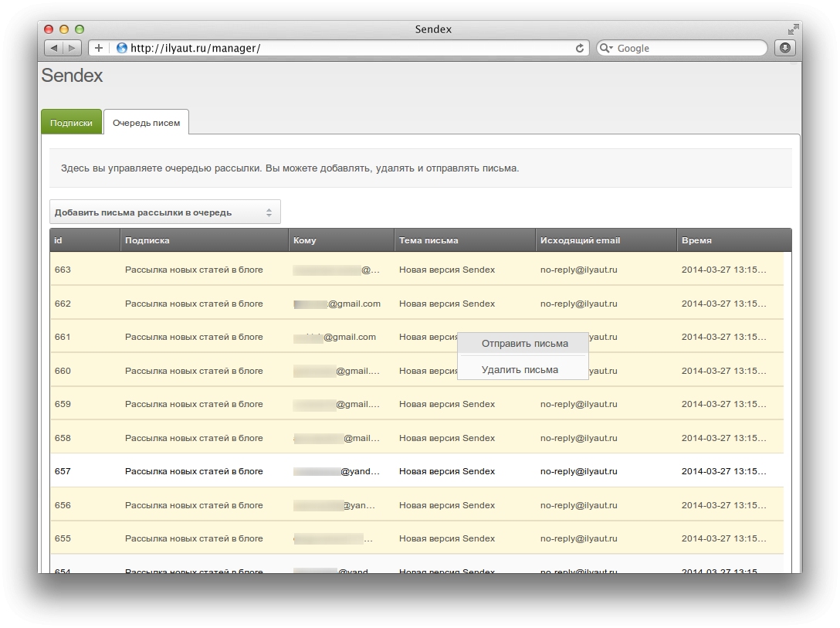Click the Google search magnifier icon
Viewport: 840px width, 628px height.
[606, 48]
